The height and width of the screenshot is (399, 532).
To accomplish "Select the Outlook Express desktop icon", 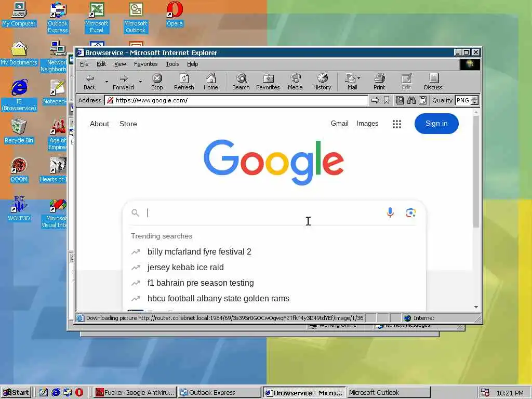I will (x=58, y=18).
